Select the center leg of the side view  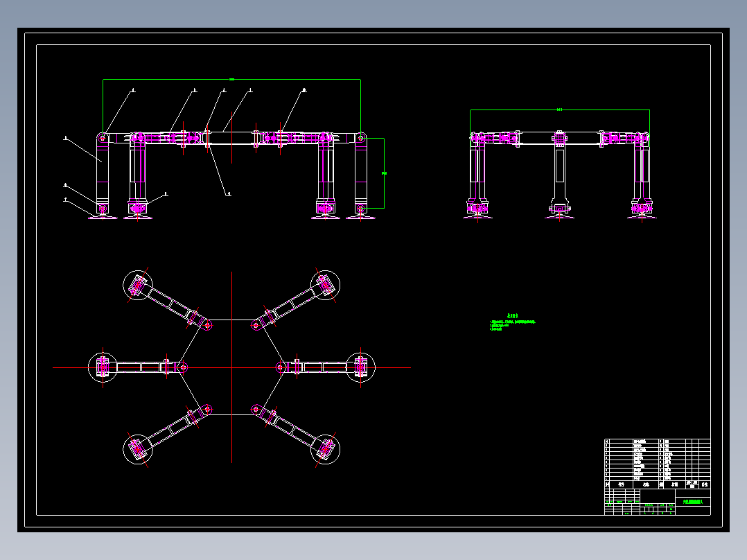[560, 177]
